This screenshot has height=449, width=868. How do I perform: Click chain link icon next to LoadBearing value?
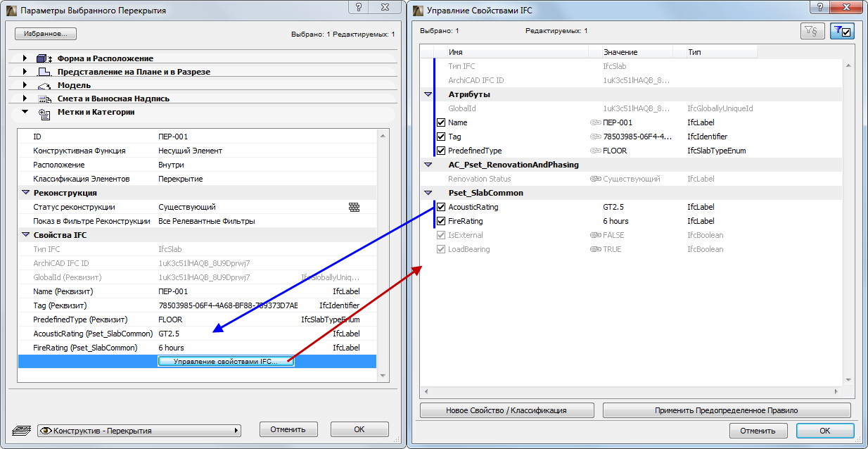(596, 249)
